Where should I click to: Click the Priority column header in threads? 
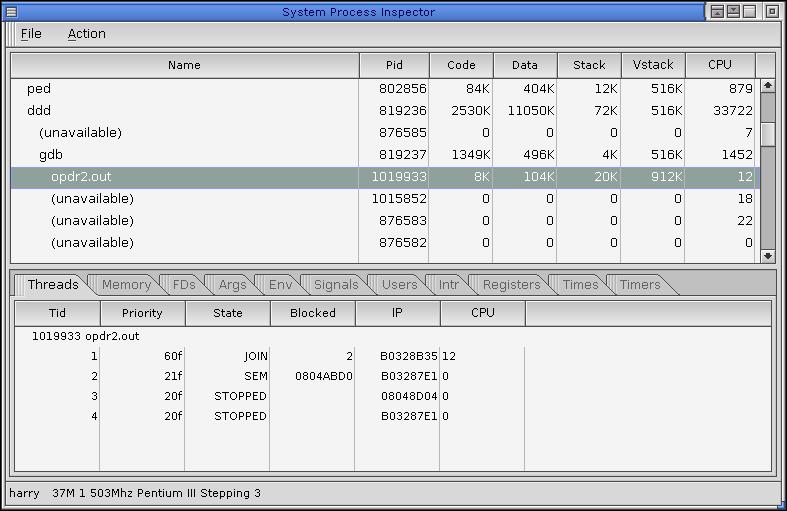point(142,313)
